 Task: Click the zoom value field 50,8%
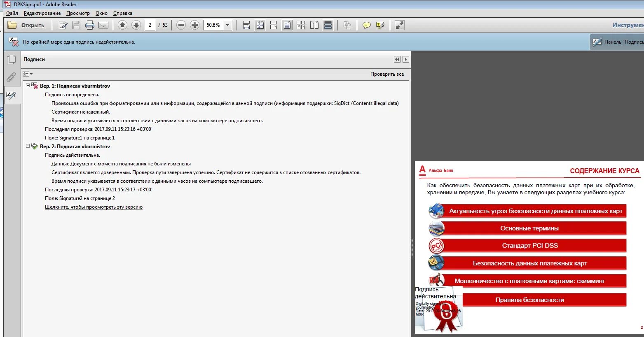(x=213, y=25)
